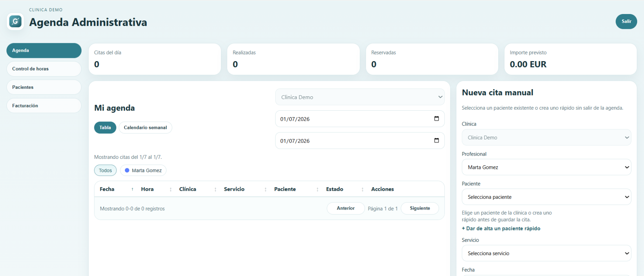Go to Facturación section
The image size is (644, 276).
pos(44,106)
